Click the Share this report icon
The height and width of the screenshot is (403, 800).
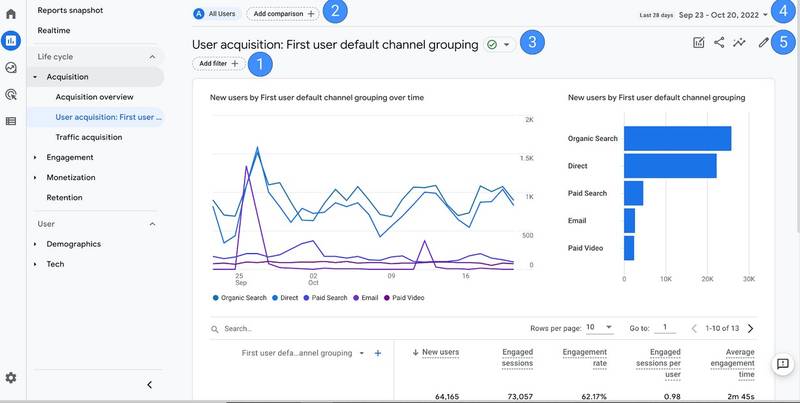point(719,43)
